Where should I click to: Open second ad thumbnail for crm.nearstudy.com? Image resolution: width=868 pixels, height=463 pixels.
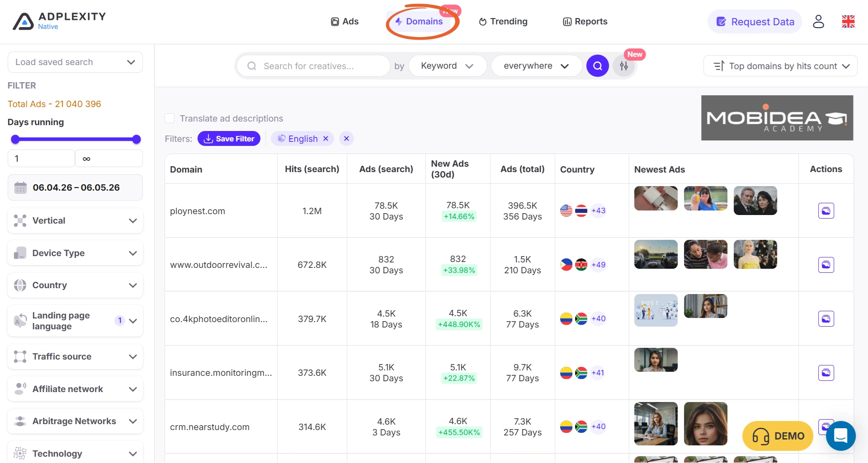pos(706,424)
